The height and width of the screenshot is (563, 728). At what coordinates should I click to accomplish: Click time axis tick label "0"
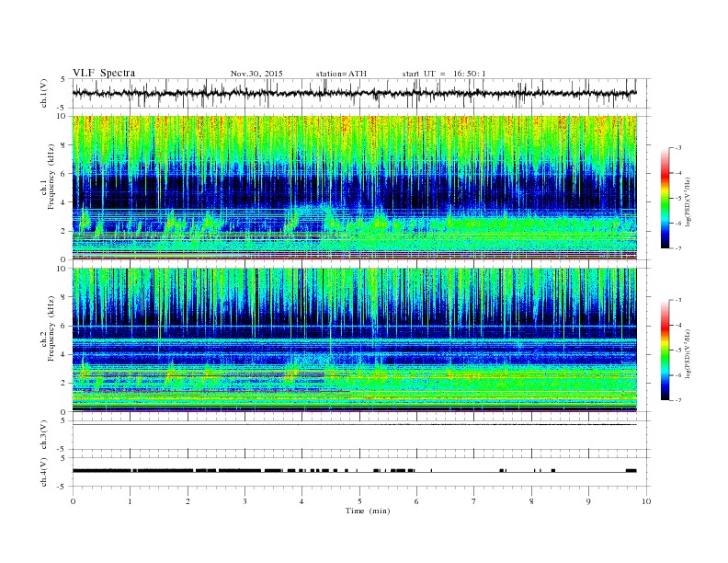(x=73, y=501)
